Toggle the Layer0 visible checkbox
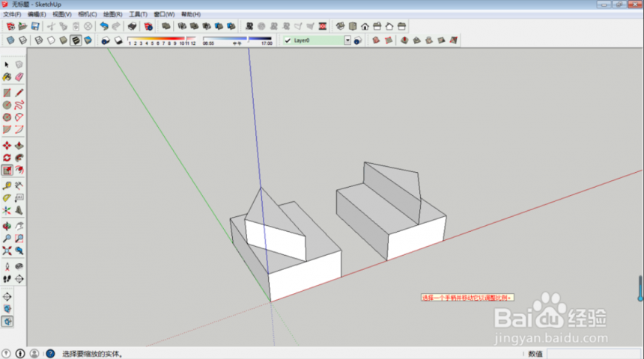The image size is (644, 359). coord(288,40)
